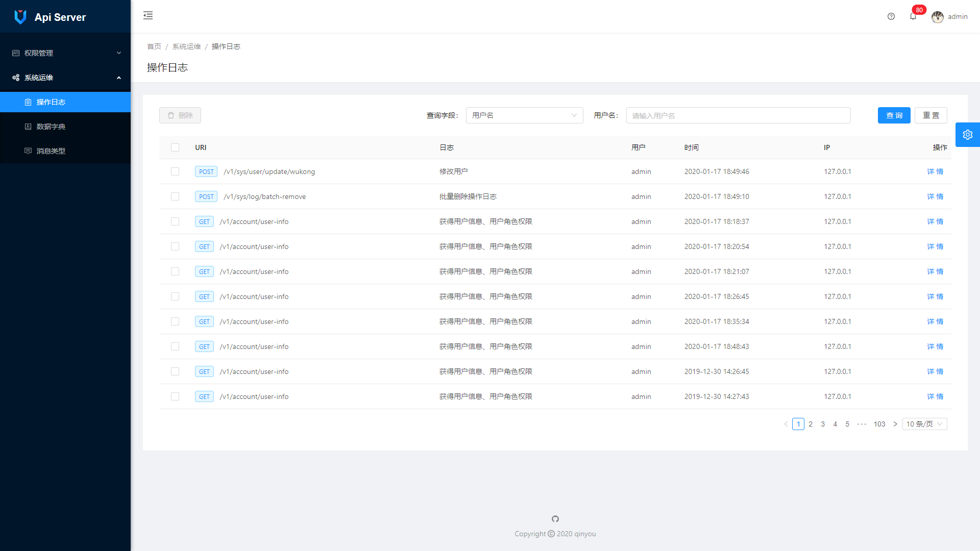
Task: Open the blue settings gear drawer
Action: click(x=967, y=135)
